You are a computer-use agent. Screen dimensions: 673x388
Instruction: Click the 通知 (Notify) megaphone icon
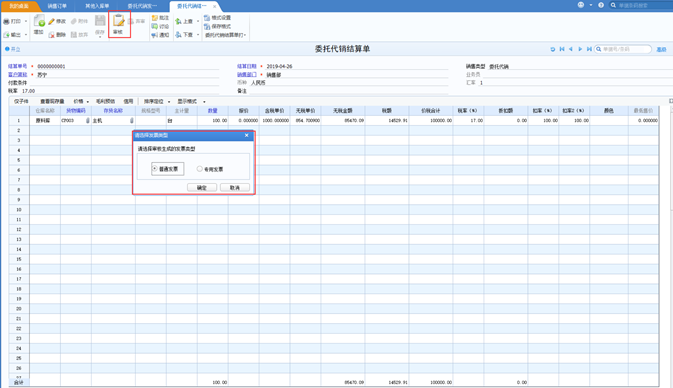click(x=155, y=35)
